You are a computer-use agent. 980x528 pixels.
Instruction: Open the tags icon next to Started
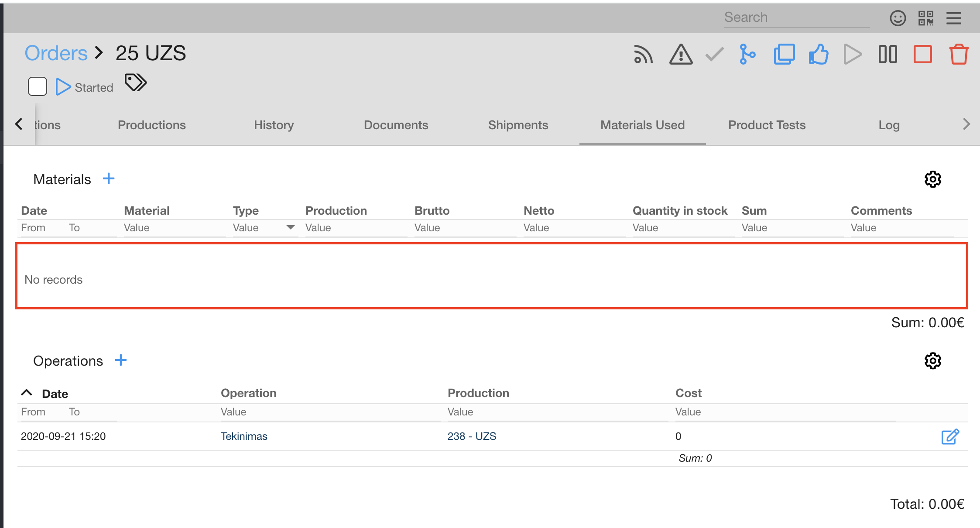[x=135, y=82]
